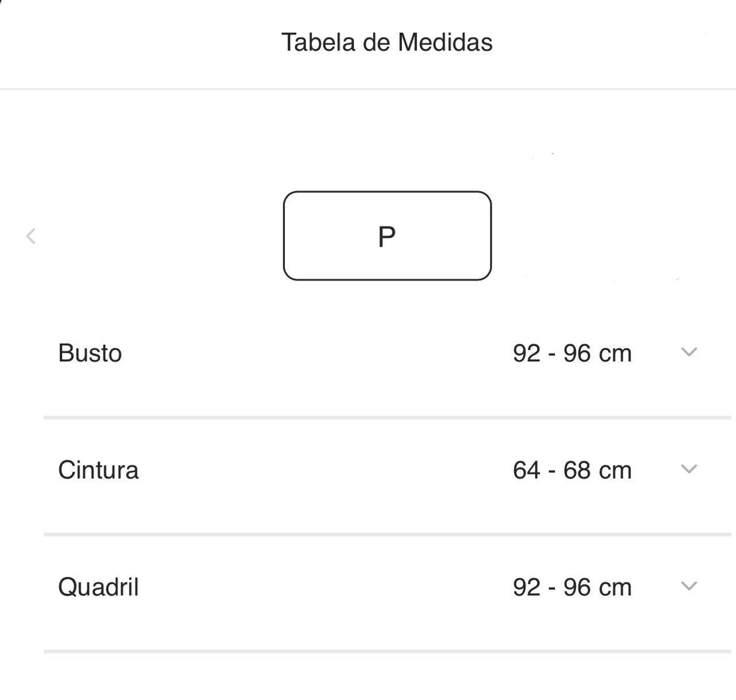736x700 pixels.
Task: Click the Tabela de Medidas title
Action: 387,42
